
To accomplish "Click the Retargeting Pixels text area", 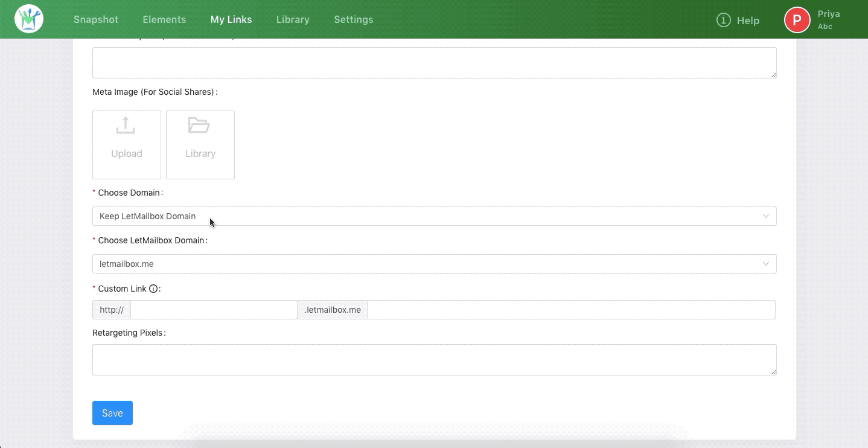I will (x=435, y=360).
